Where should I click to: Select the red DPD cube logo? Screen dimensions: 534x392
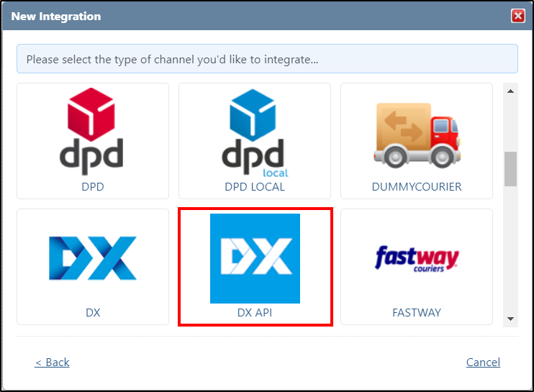point(91,132)
